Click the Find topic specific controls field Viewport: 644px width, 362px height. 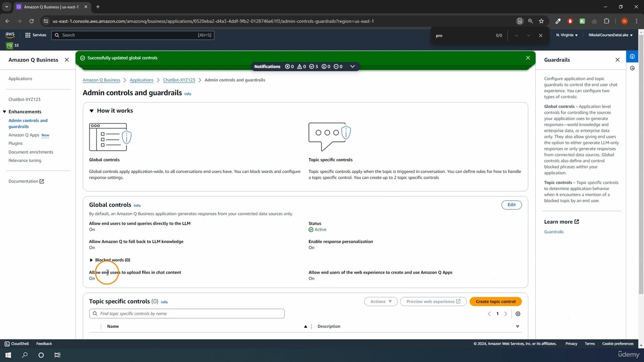(187, 314)
